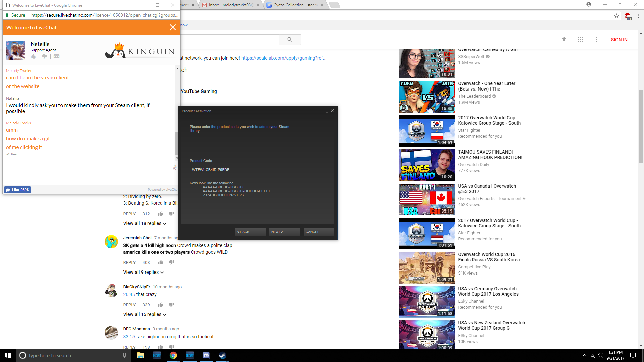Open Steam from the taskbar
The image size is (644, 362).
click(x=222, y=355)
